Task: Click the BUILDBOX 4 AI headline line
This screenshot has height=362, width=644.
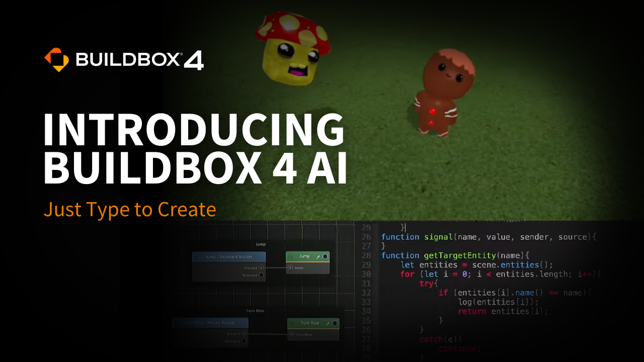Action: point(195,168)
